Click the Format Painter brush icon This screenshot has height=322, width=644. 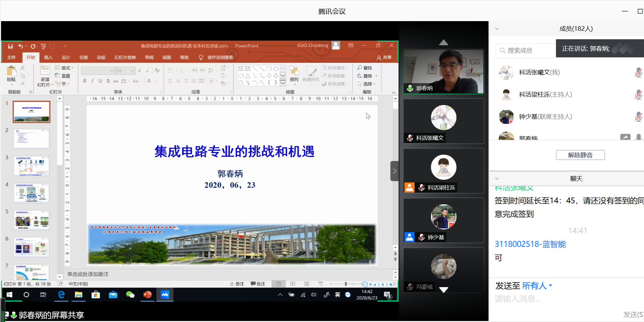pos(22,83)
